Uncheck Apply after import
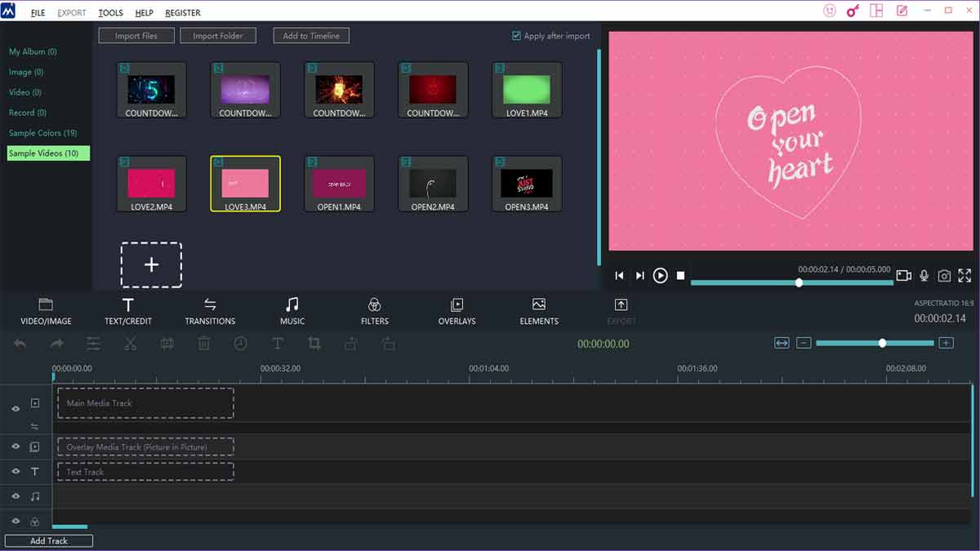The width and height of the screenshot is (980, 551). point(516,35)
